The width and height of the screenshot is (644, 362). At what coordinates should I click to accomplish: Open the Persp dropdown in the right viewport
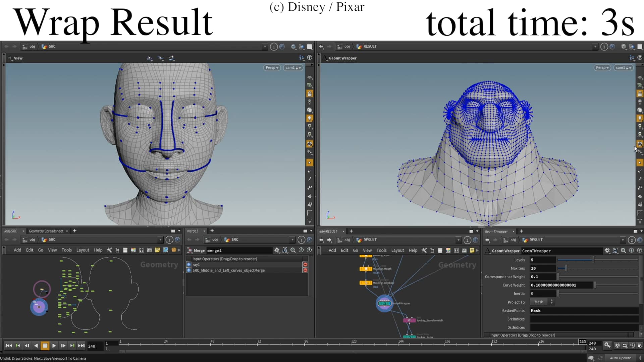tap(602, 68)
